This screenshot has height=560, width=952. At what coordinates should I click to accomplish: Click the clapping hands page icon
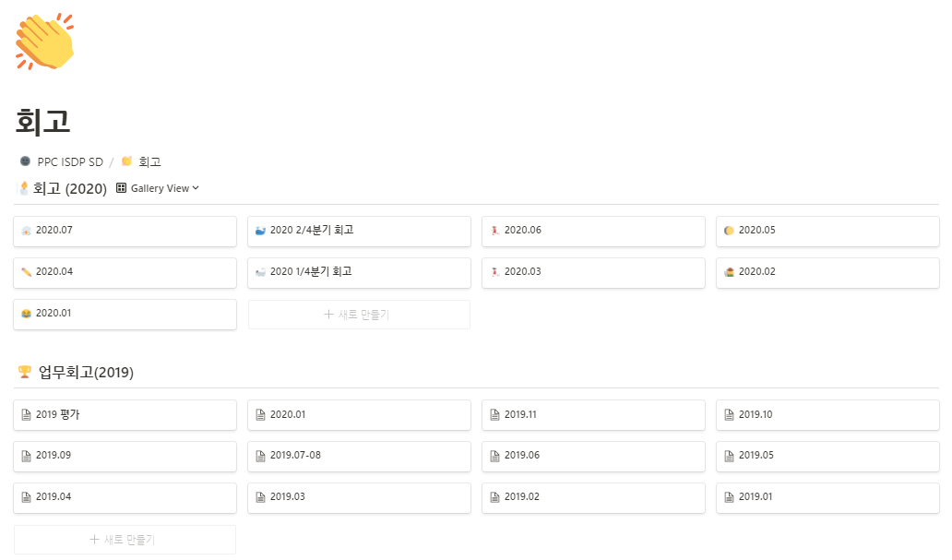44,42
